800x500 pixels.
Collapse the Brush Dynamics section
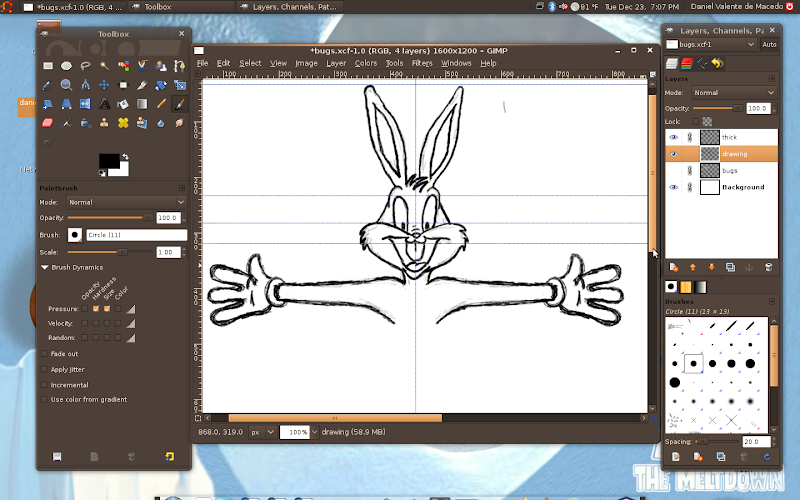44,267
